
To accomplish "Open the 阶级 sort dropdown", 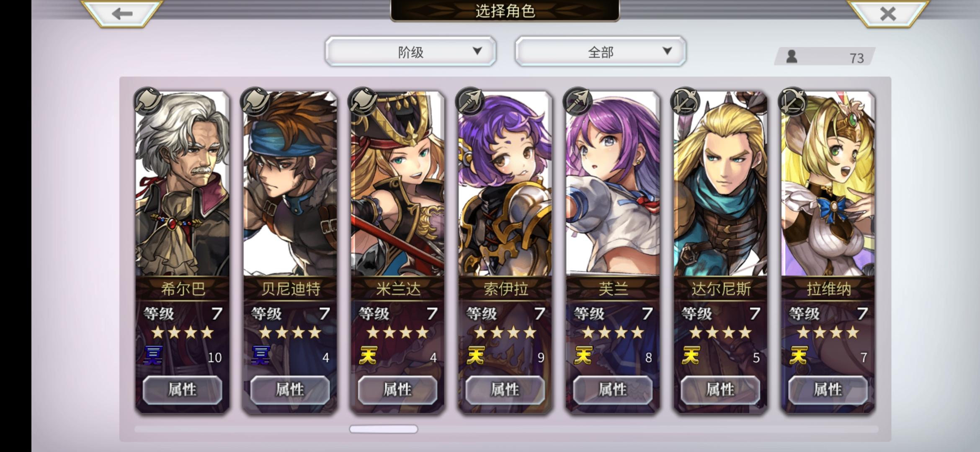I will [410, 51].
